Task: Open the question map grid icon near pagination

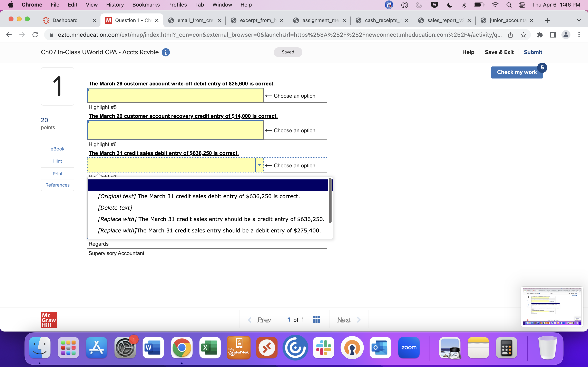Action: click(316, 320)
